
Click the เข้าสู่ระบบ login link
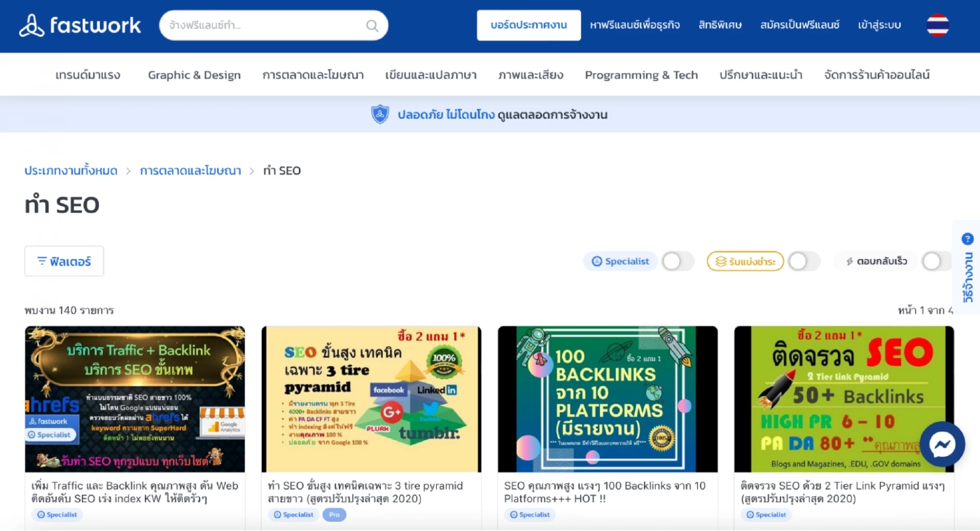click(879, 25)
